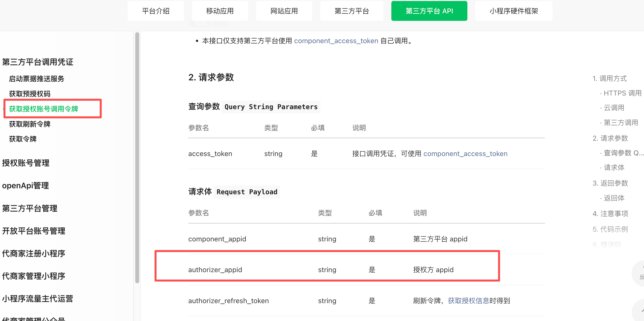Open the 启动票据推送服务 sidebar page
Screen dimensions: 644x321
pyautogui.click(x=36, y=79)
